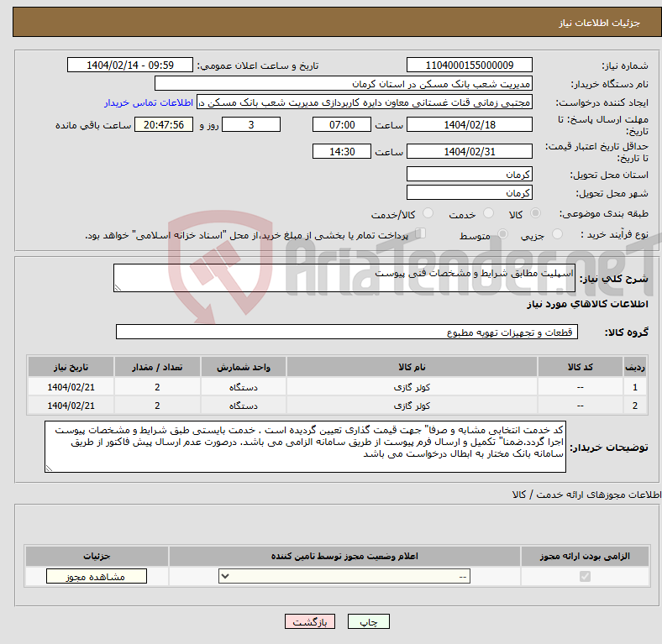Click the date 1404/02/21 in row 2

71,406
